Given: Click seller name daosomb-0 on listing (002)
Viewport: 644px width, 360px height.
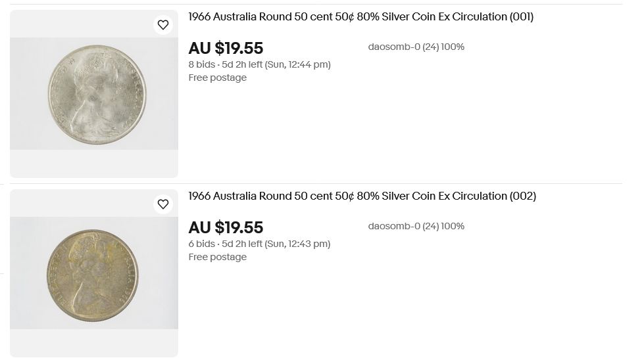Looking at the screenshot, I should click(393, 227).
